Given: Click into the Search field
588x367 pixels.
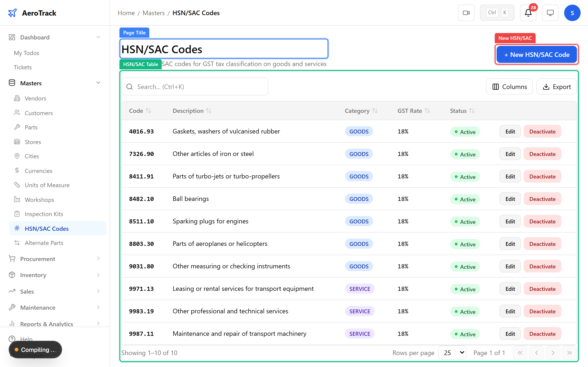Looking at the screenshot, I should pos(194,87).
